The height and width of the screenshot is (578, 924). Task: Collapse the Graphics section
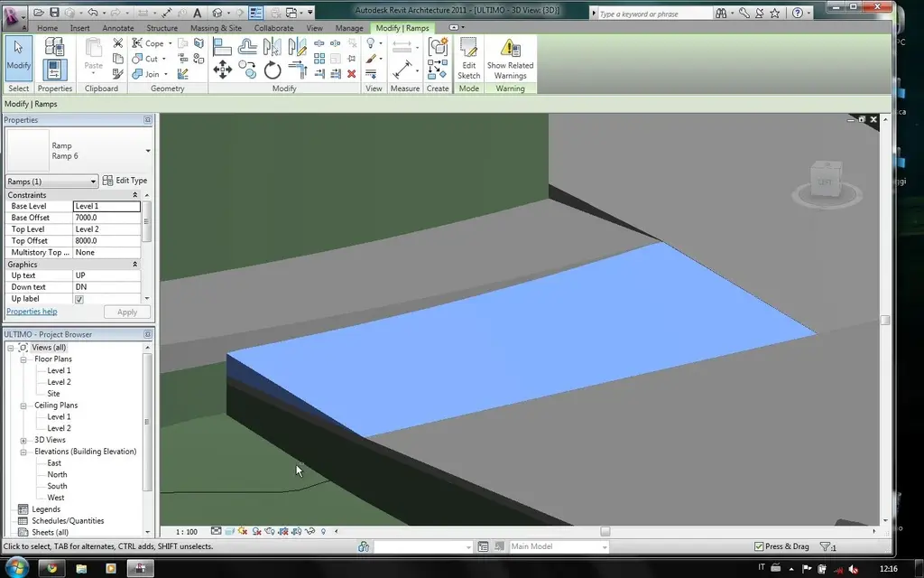[x=135, y=265]
